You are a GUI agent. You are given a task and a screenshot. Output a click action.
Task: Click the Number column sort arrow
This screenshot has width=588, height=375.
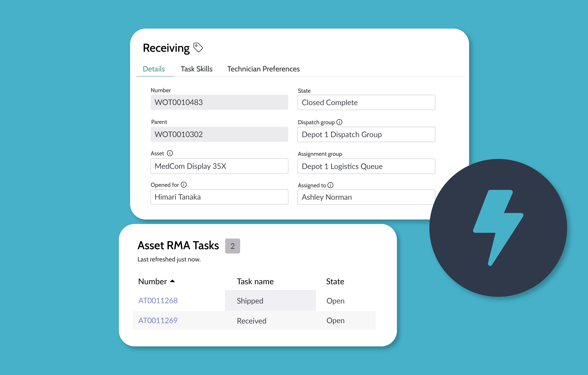(172, 281)
